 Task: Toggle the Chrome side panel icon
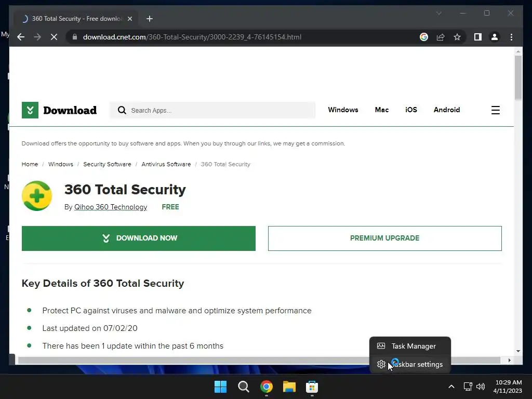[x=478, y=37]
